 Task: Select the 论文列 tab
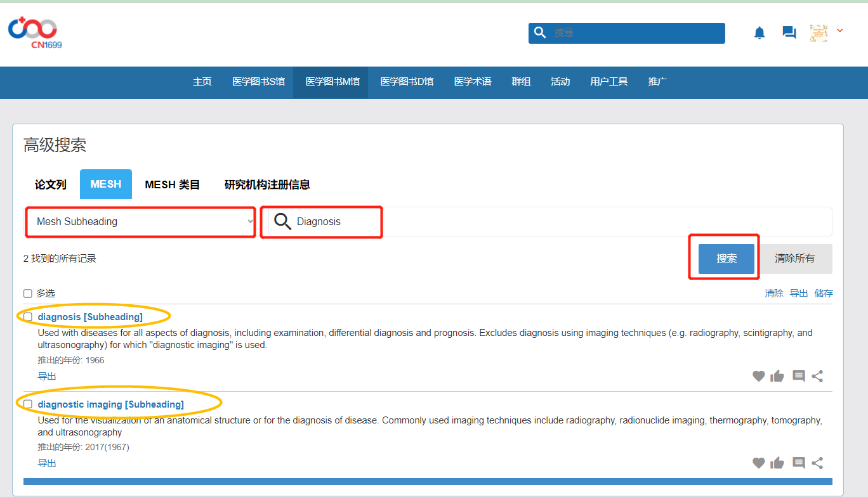click(51, 184)
